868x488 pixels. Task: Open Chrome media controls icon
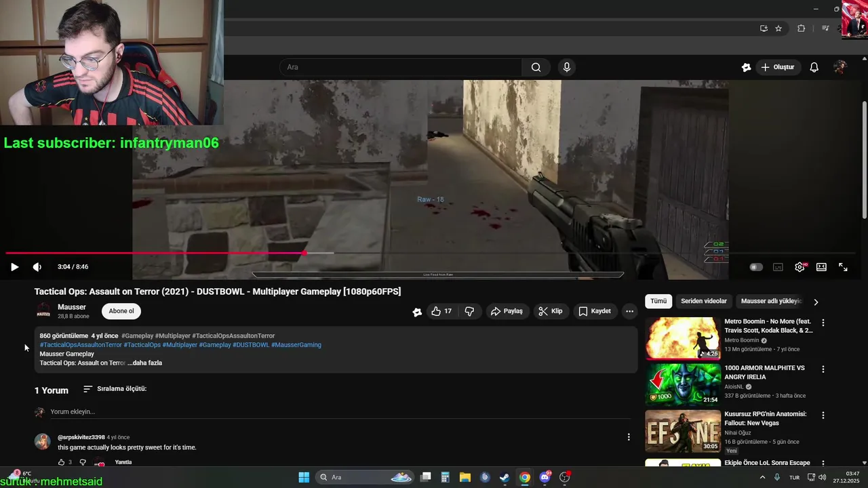825,28
